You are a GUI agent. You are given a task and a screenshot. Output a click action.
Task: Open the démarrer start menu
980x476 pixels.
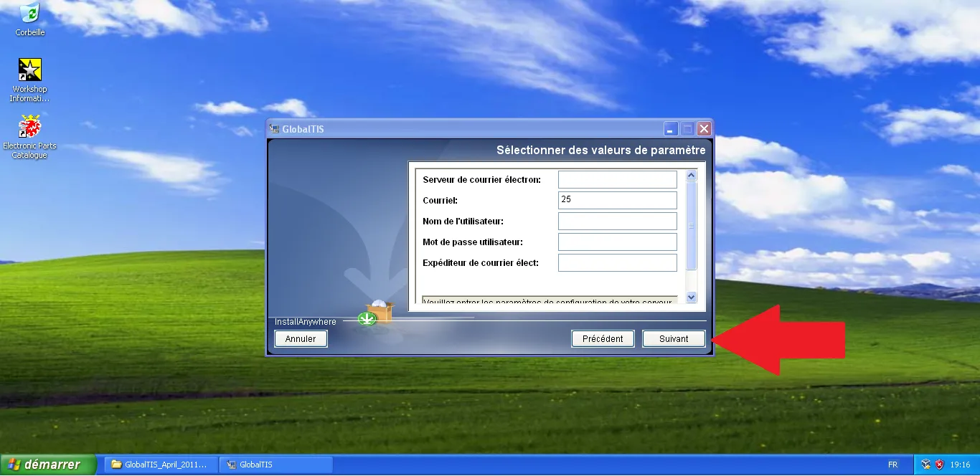43,464
